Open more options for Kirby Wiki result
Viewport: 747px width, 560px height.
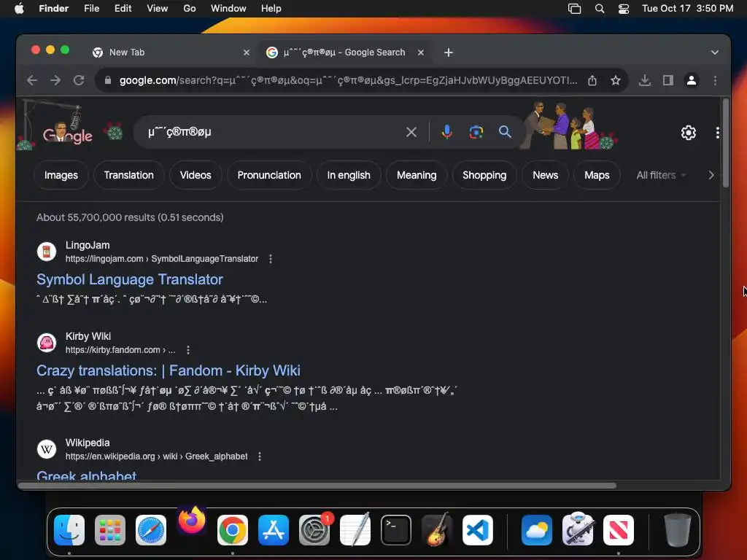tap(188, 350)
